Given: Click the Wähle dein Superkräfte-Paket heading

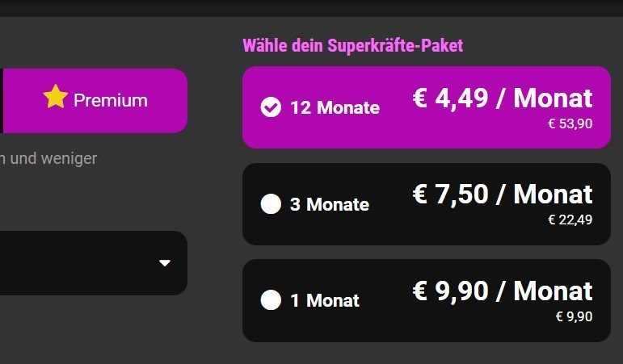Looking at the screenshot, I should [x=353, y=45].
